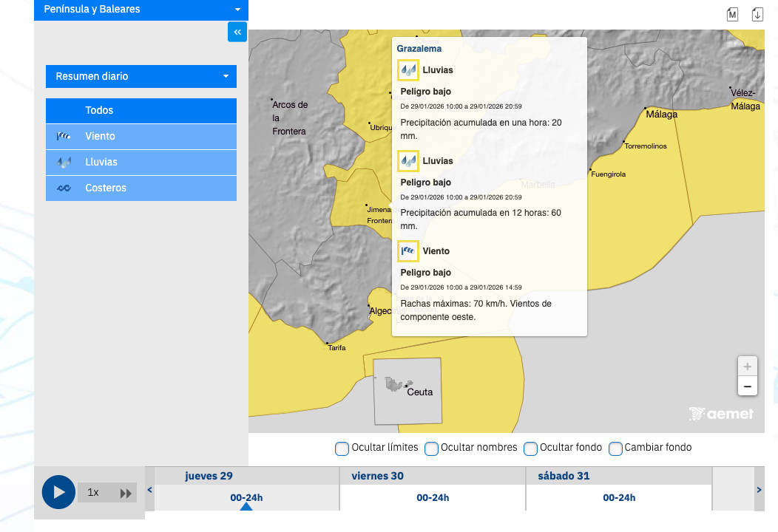The width and height of the screenshot is (778, 532).
Task: Click the download icon above the map
Action: coord(757,15)
